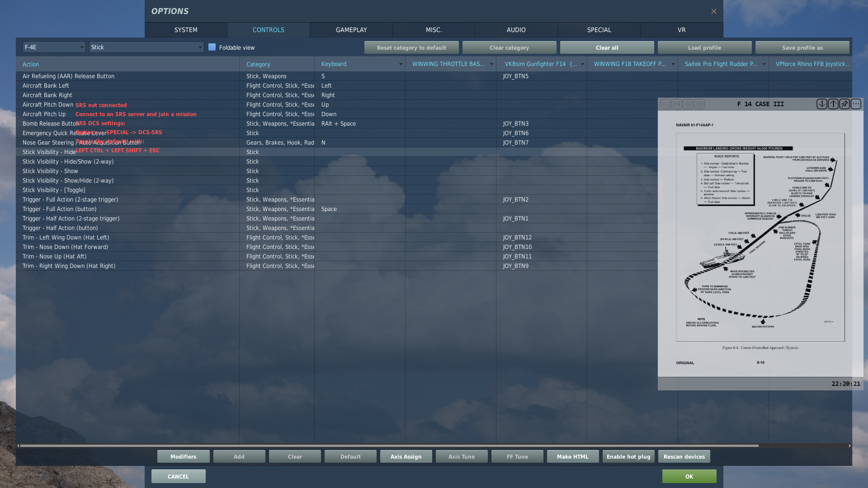
Task: Expand WINWING F18 TAKEOFF column dropdown
Action: pos(673,64)
